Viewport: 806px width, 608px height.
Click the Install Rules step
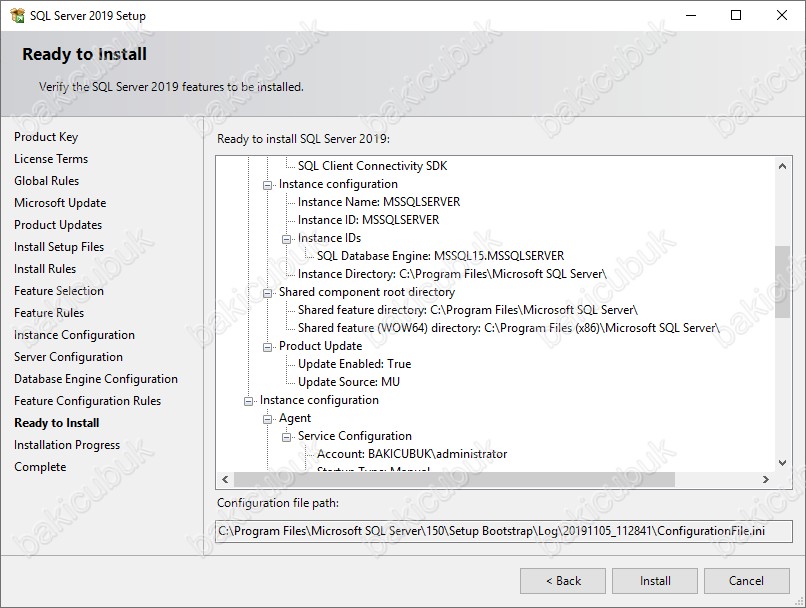point(45,269)
